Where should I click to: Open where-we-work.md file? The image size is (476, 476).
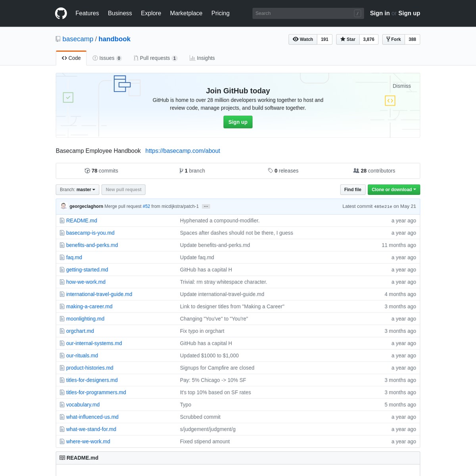(x=88, y=441)
